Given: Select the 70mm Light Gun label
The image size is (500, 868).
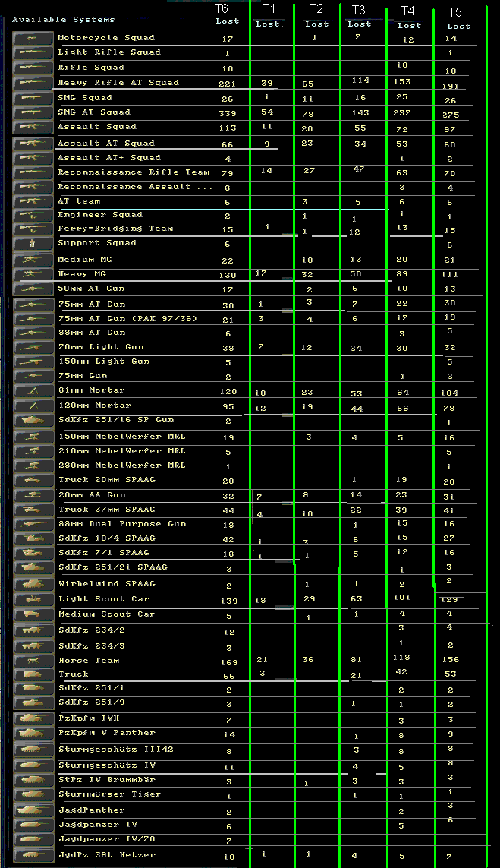Looking at the screenshot, I should pyautogui.click(x=101, y=347).
